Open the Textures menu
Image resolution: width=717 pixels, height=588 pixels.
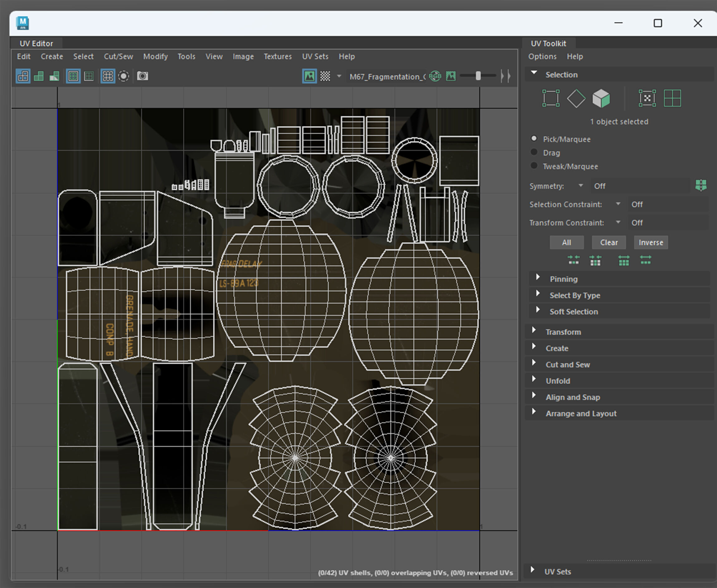(x=277, y=56)
